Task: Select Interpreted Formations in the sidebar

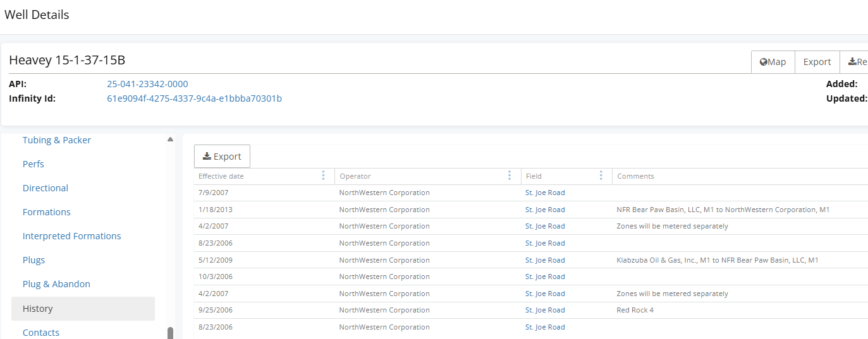Action: (72, 236)
